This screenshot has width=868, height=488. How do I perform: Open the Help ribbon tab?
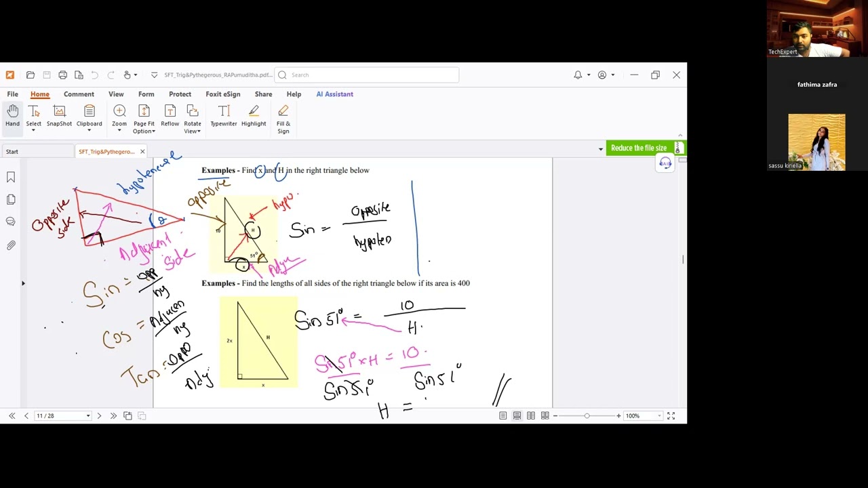[x=294, y=94]
